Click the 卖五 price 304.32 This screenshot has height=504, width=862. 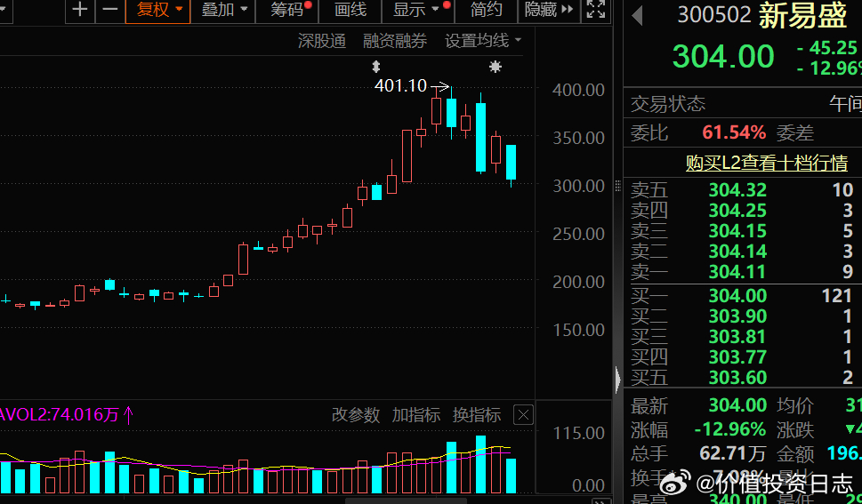[x=737, y=190]
